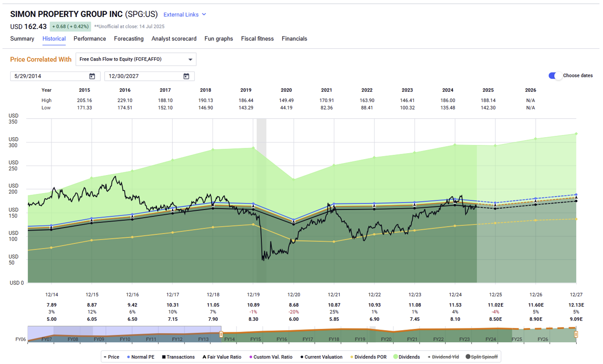Viewport: 603px width, 364px height.
Task: Enable the struck-through Split Spinoff legend entry
Action: (482, 357)
